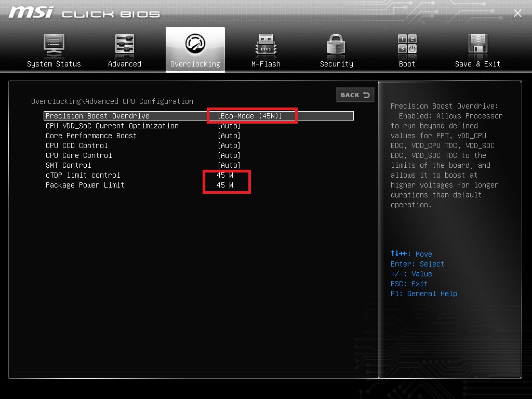
Task: Select the Overclocking gauge icon
Action: [x=195, y=44]
